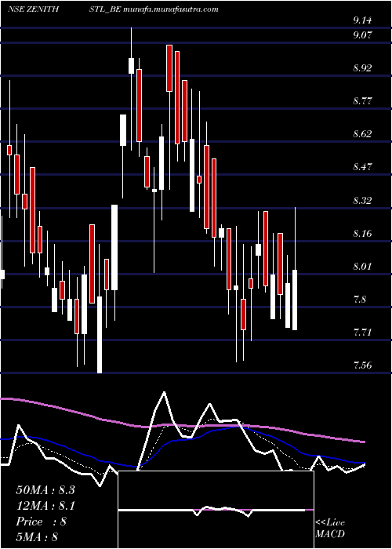392x549 pixels.
Task: Click the 9.14 price axis label
Action: point(362,20)
